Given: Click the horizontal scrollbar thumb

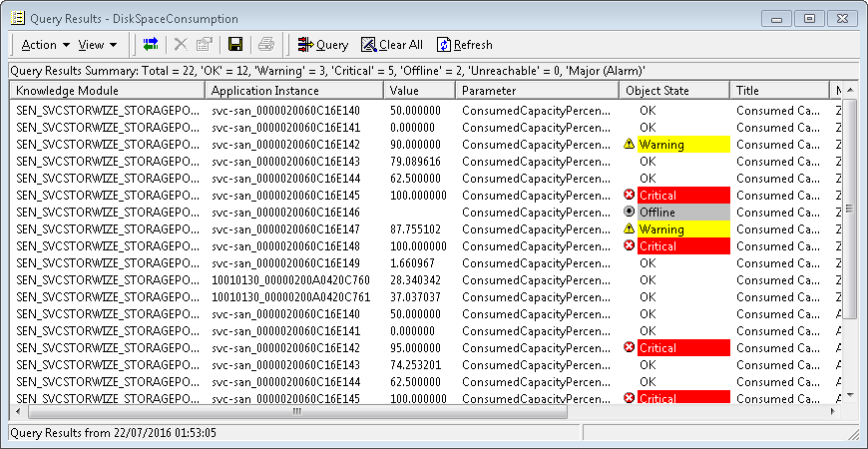Looking at the screenshot, I should [x=297, y=411].
